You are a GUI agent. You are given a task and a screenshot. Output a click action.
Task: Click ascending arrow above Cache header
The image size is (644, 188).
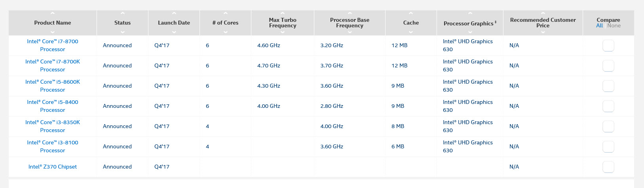point(411,14)
